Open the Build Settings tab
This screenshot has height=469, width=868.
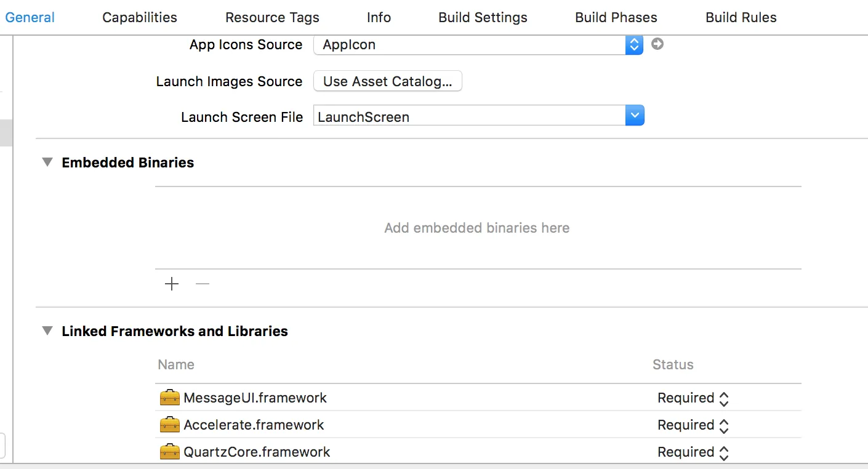click(x=483, y=17)
